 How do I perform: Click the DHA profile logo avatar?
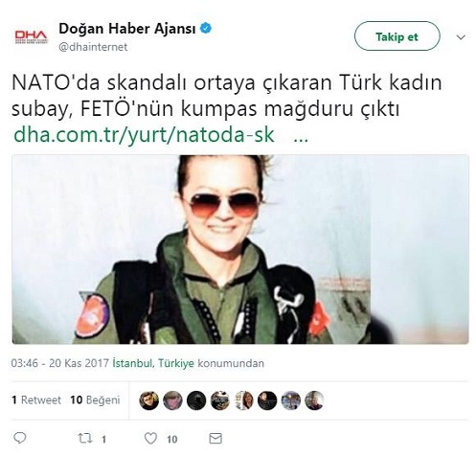32,36
